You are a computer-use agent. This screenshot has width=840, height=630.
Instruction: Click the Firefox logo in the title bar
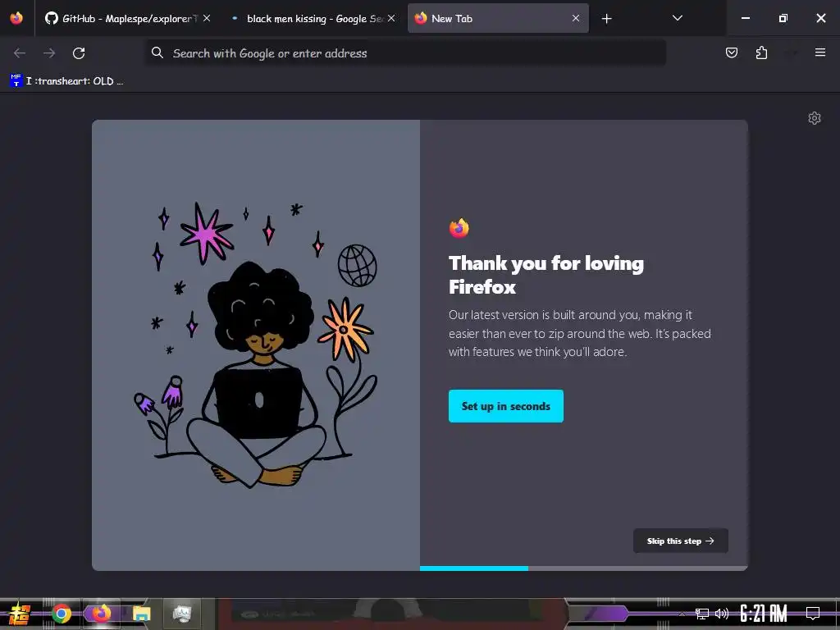(x=16, y=18)
